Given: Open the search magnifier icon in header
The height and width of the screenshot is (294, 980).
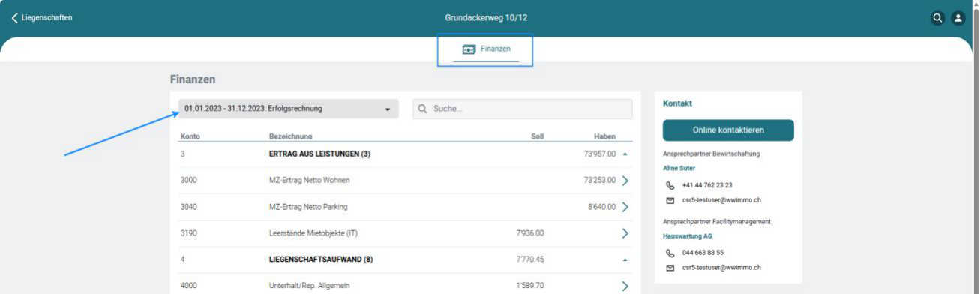Looking at the screenshot, I should 937,18.
